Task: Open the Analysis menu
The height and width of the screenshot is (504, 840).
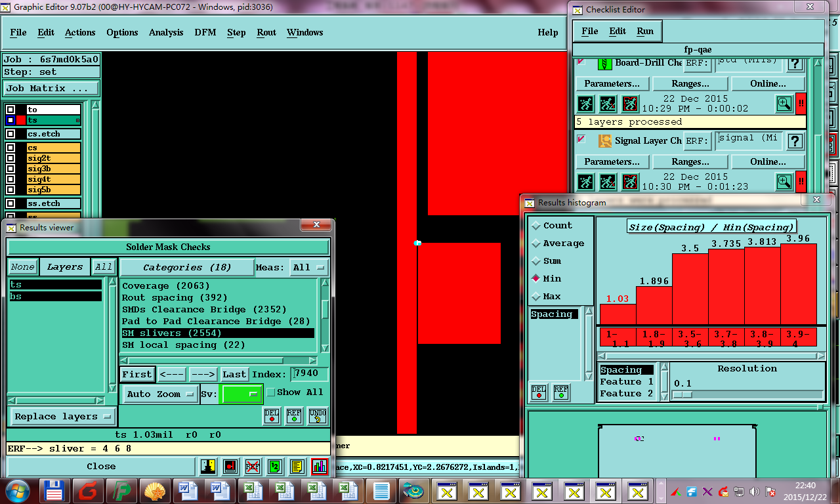Action: click(x=166, y=32)
